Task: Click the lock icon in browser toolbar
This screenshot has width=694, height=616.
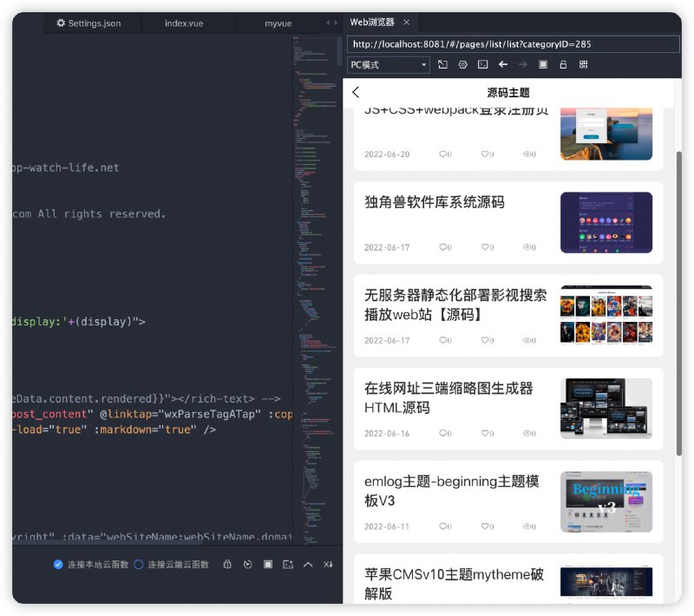Action: pos(563,65)
